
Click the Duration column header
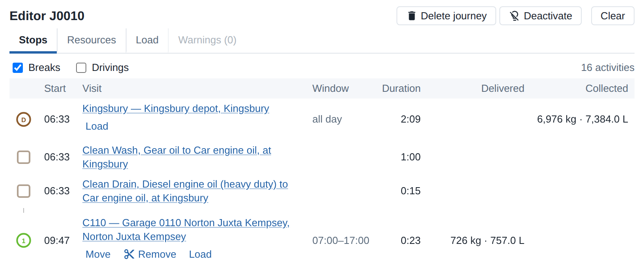tap(401, 88)
